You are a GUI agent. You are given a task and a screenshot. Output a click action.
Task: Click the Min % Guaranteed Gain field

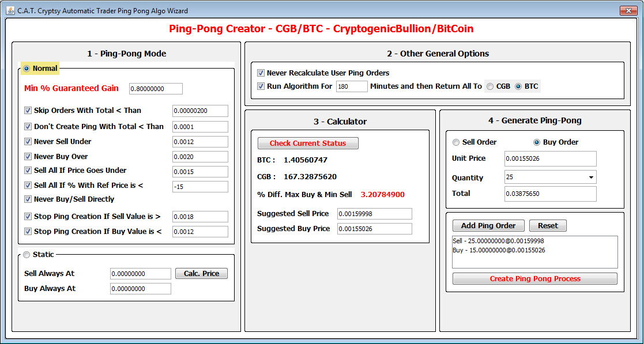point(156,89)
